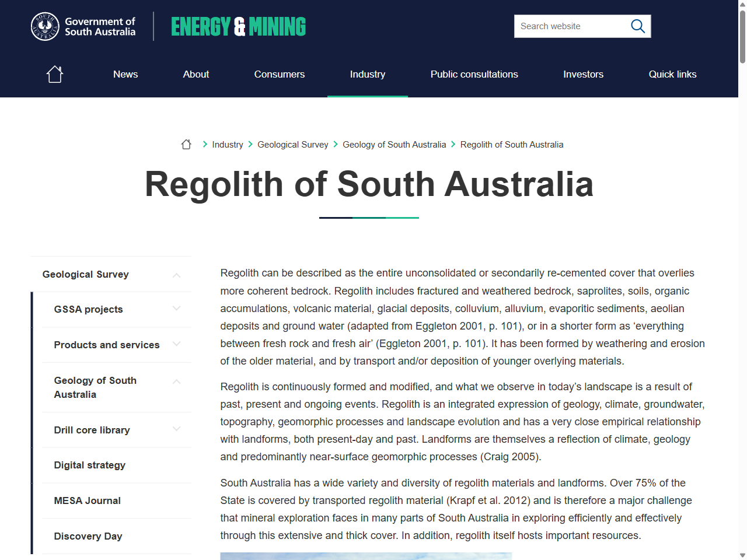The height and width of the screenshot is (560, 747).
Task: Click the ENERGY & MINING logo
Action: pos(238,26)
